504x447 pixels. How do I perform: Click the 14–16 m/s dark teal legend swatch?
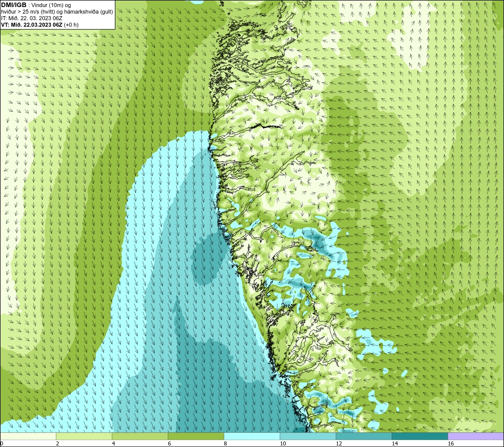coord(419,436)
